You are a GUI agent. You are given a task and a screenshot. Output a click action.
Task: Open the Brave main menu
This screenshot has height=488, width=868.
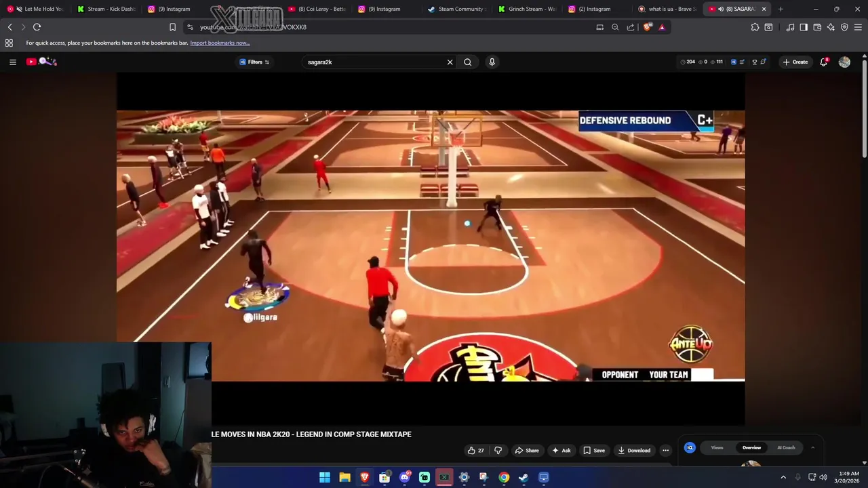(x=858, y=27)
